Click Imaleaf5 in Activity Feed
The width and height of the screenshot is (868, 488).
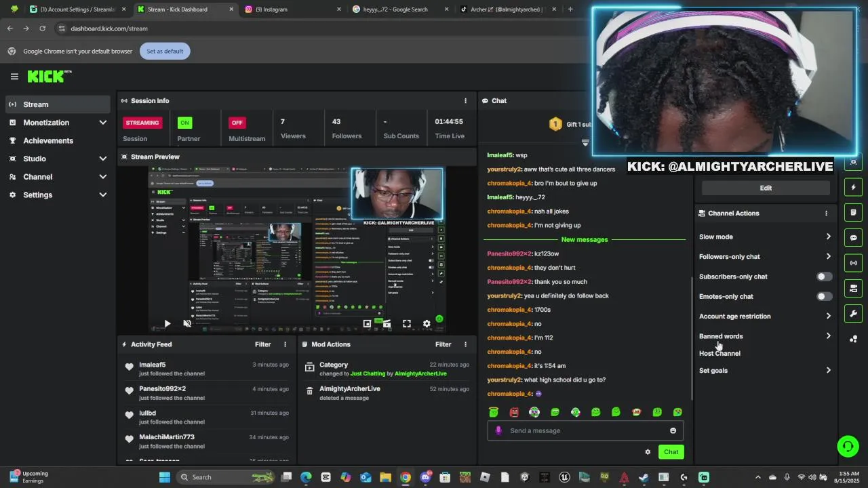click(153, 365)
